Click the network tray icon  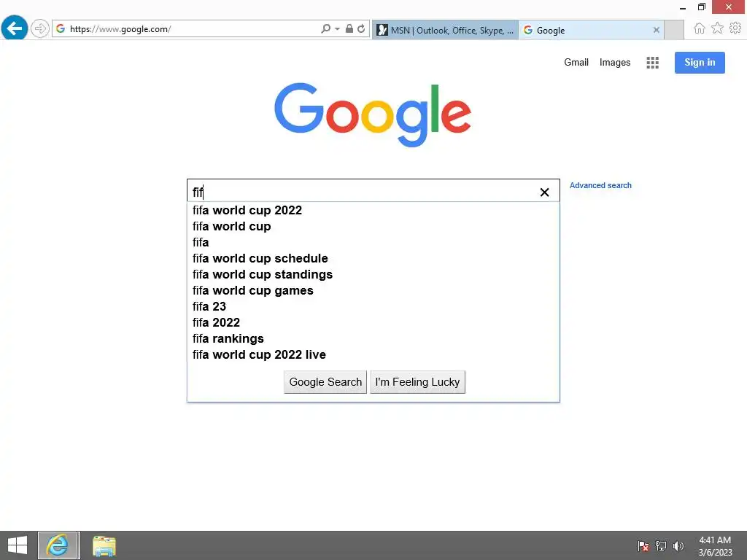(x=661, y=545)
